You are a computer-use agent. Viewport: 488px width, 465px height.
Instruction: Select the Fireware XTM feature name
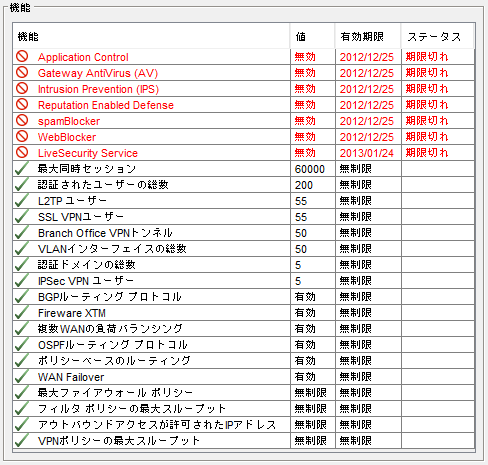(72, 313)
